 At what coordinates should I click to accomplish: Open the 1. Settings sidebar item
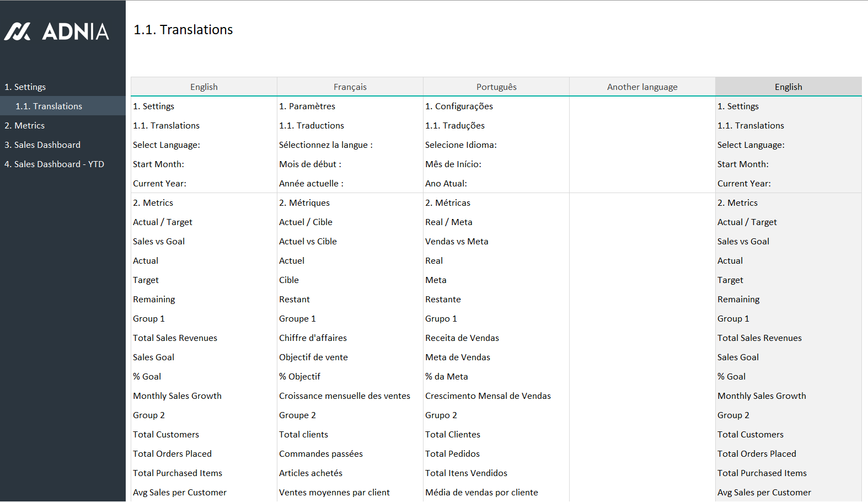(25, 87)
